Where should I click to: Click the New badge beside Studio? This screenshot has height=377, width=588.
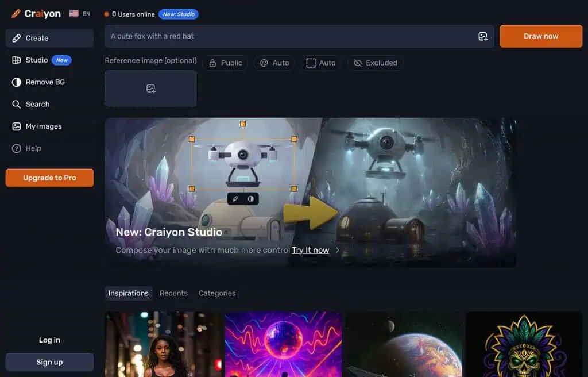61,60
